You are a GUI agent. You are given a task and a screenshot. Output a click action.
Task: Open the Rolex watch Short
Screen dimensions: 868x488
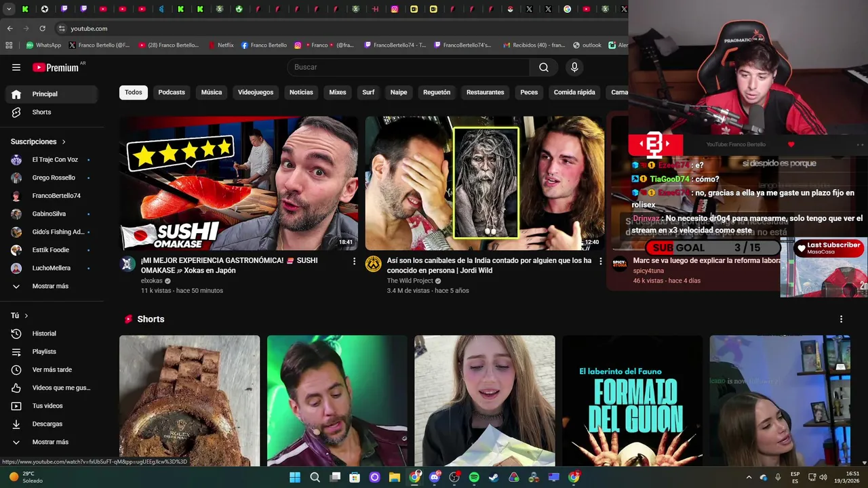click(x=189, y=401)
